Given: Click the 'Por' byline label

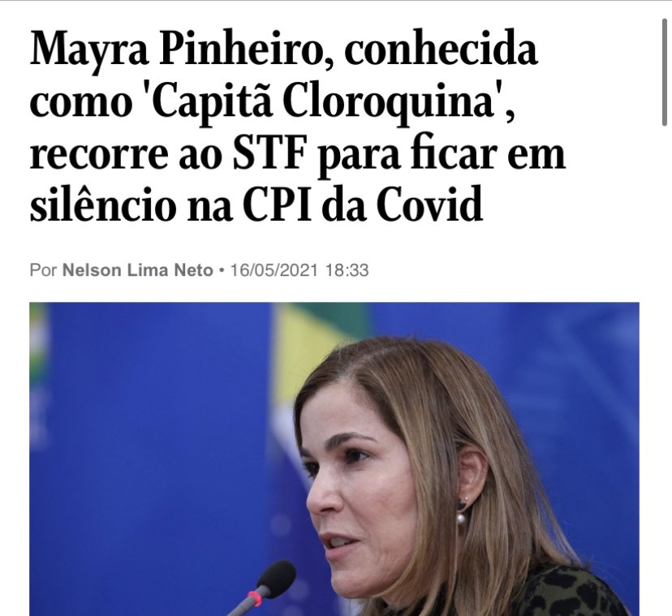Looking at the screenshot, I should pos(43,270).
